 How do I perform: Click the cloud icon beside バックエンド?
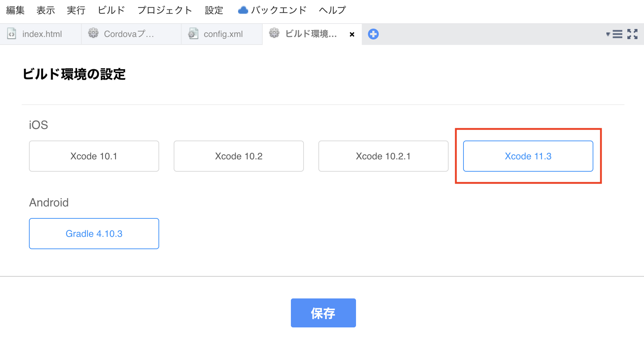click(243, 10)
